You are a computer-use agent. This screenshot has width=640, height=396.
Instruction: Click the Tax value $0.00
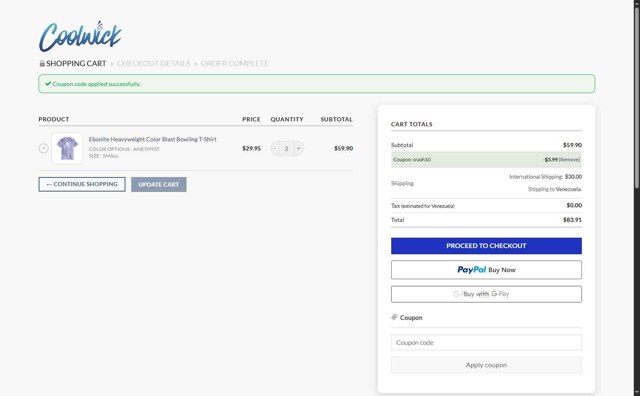point(574,205)
